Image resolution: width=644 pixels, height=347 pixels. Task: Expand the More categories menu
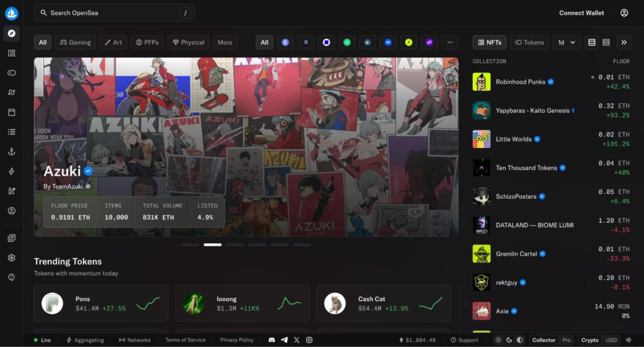tap(225, 42)
